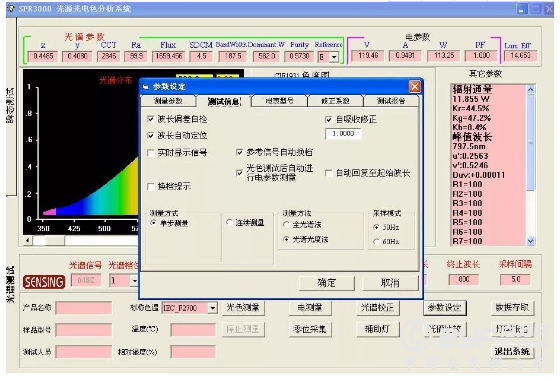The width and height of the screenshot is (560, 381).
Task: Switch to the 测试信息 tab
Action: (224, 101)
